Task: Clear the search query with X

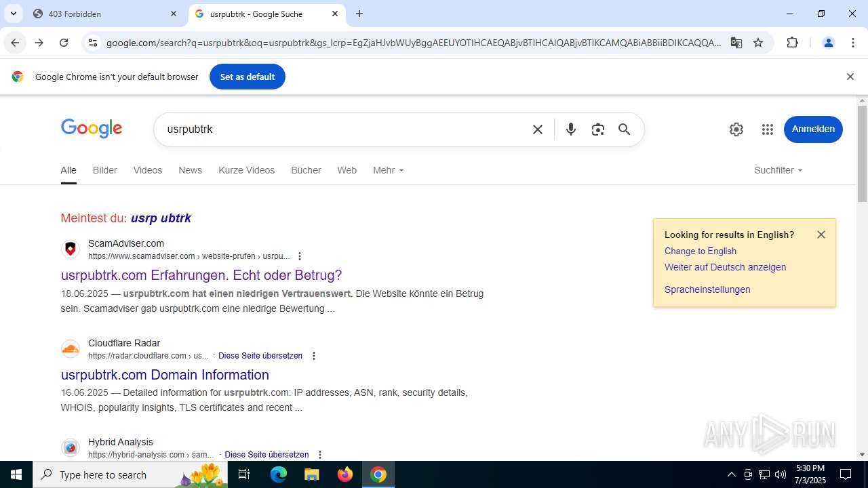Action: 538,129
